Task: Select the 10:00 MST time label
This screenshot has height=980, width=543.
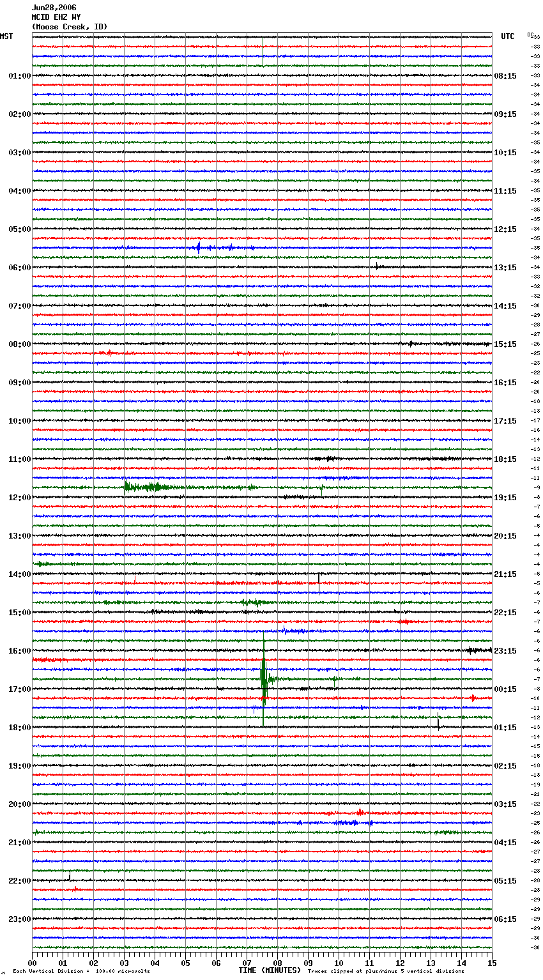Action: pos(20,421)
